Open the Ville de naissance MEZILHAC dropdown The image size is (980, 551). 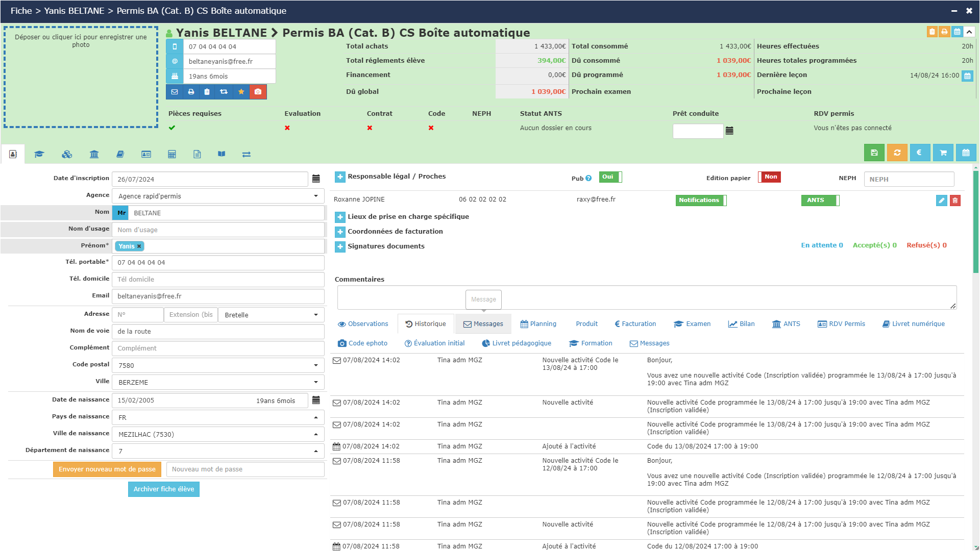(218, 434)
